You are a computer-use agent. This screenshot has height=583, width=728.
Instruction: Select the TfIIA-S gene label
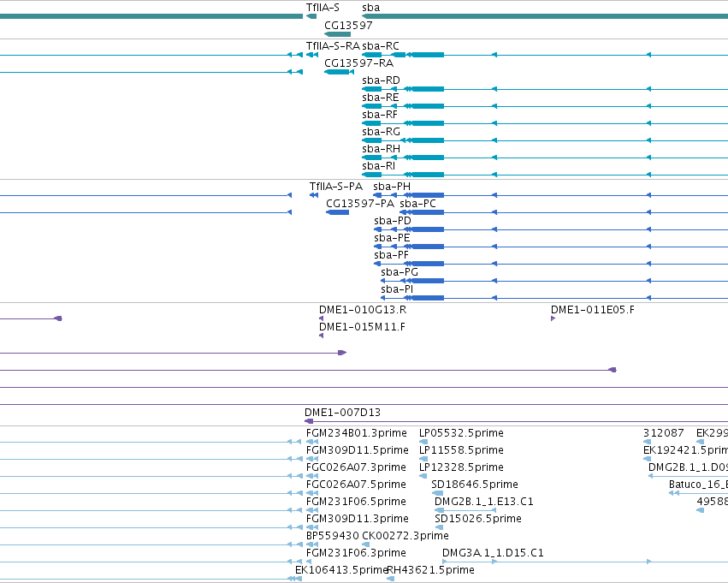323,8
